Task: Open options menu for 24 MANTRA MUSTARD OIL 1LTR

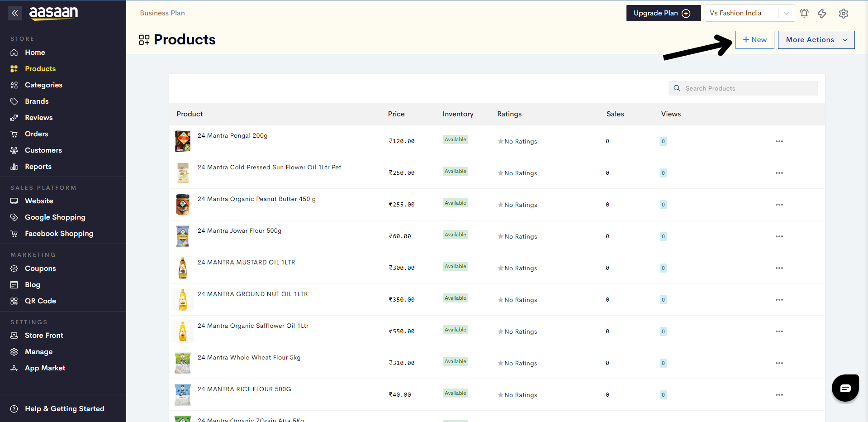Action: click(x=779, y=268)
